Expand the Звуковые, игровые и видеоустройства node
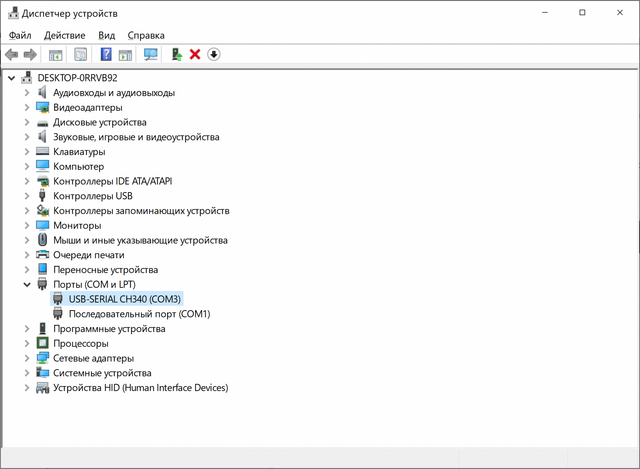This screenshot has width=640, height=469. 27,137
